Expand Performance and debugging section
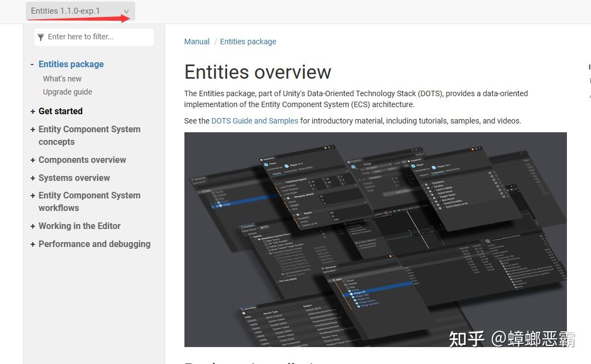The image size is (591, 364). tap(32, 244)
